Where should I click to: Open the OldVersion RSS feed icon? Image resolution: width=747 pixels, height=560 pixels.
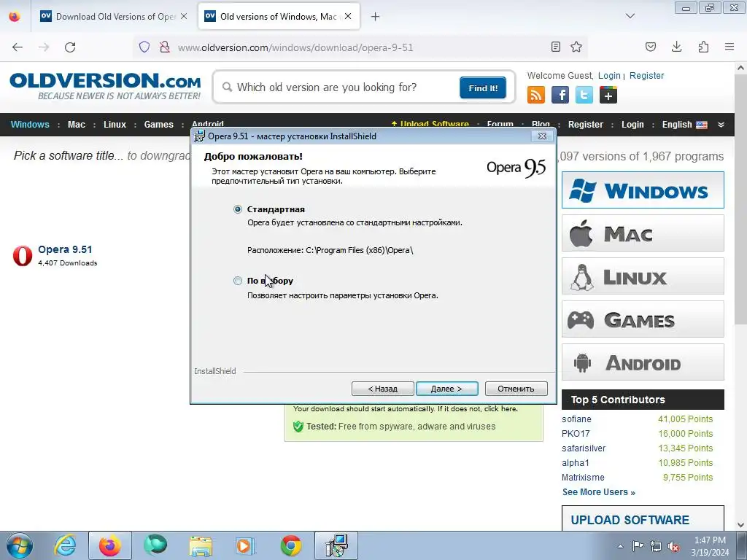click(x=536, y=95)
